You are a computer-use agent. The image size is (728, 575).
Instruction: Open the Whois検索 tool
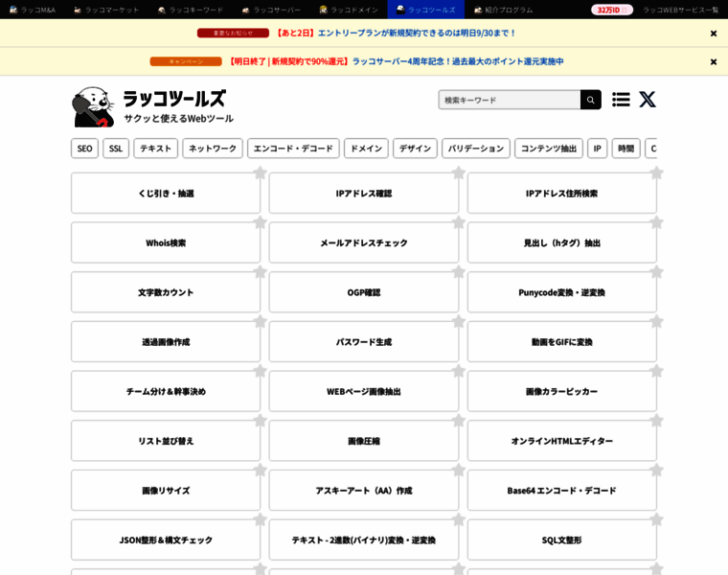tap(166, 242)
